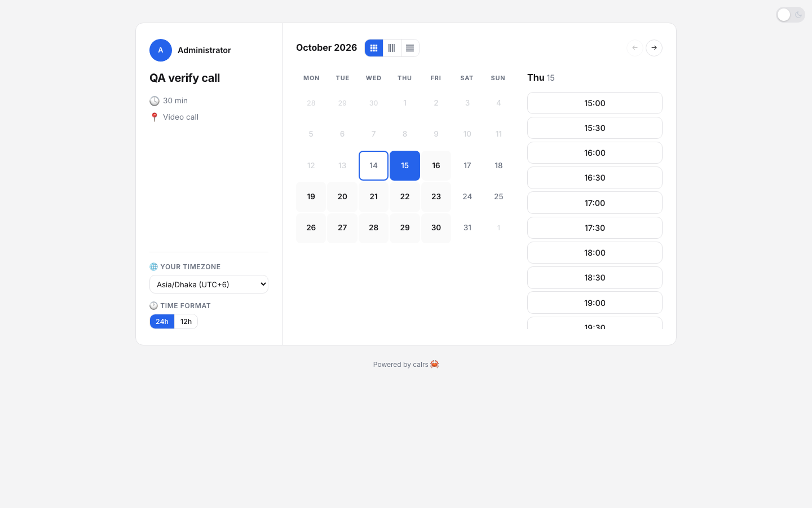Select October 28 on calendar
The image size is (812, 508).
tap(373, 228)
